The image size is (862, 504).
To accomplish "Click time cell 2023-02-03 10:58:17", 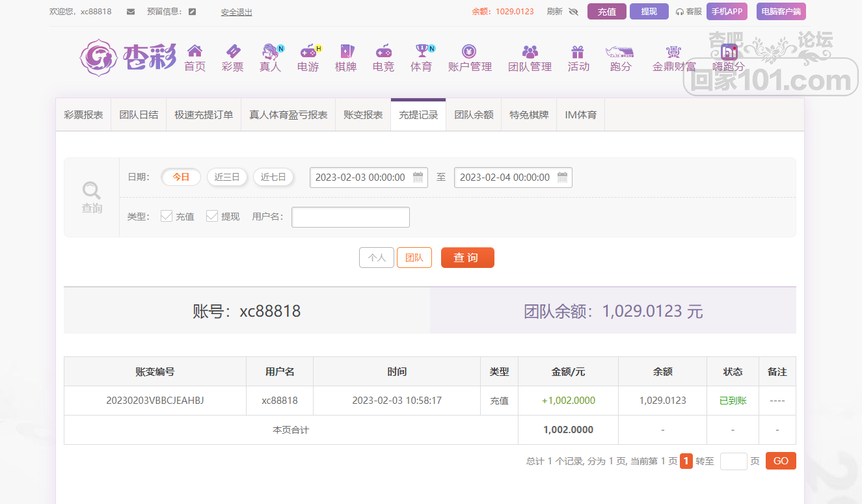I will (x=397, y=401).
